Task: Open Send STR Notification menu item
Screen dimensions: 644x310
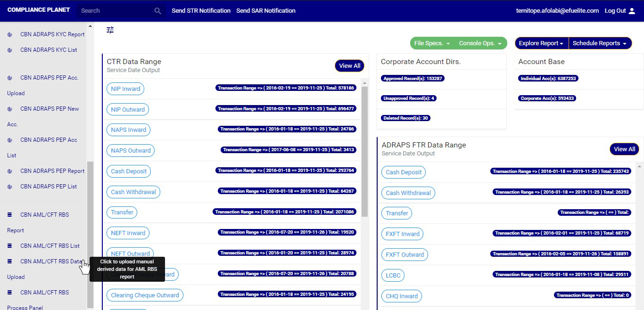Action: 201,10
